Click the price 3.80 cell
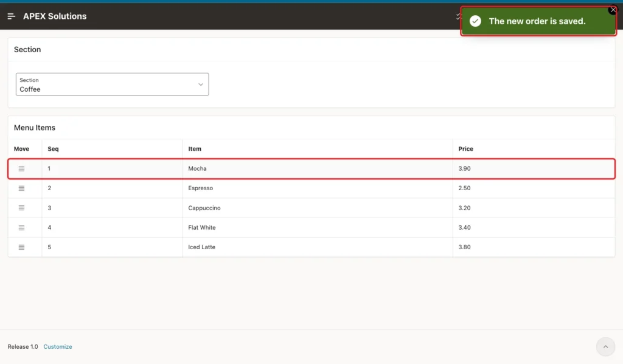623x364 pixels. (x=534, y=247)
